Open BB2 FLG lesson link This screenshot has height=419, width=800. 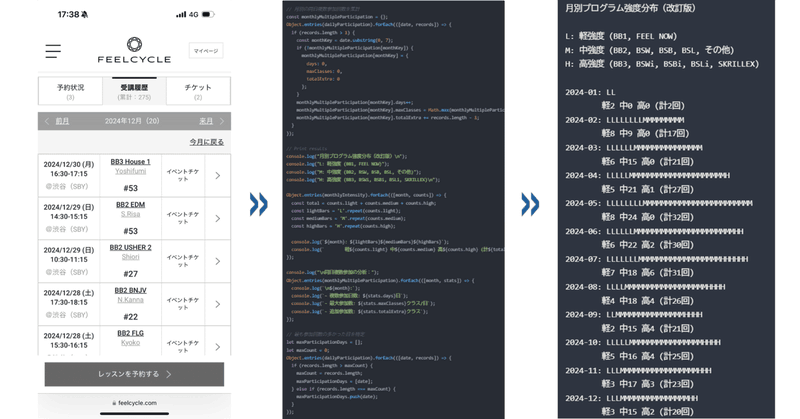pos(131,333)
